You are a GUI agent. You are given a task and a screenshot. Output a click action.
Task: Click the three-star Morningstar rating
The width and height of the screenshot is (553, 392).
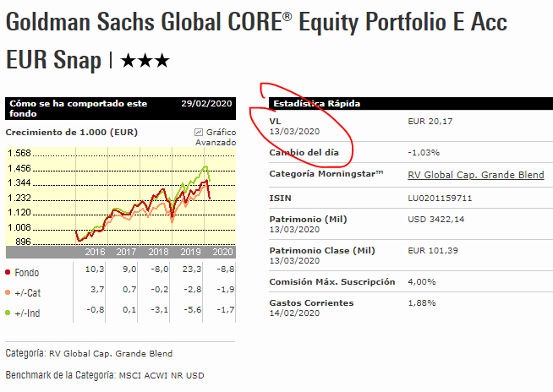[145, 61]
